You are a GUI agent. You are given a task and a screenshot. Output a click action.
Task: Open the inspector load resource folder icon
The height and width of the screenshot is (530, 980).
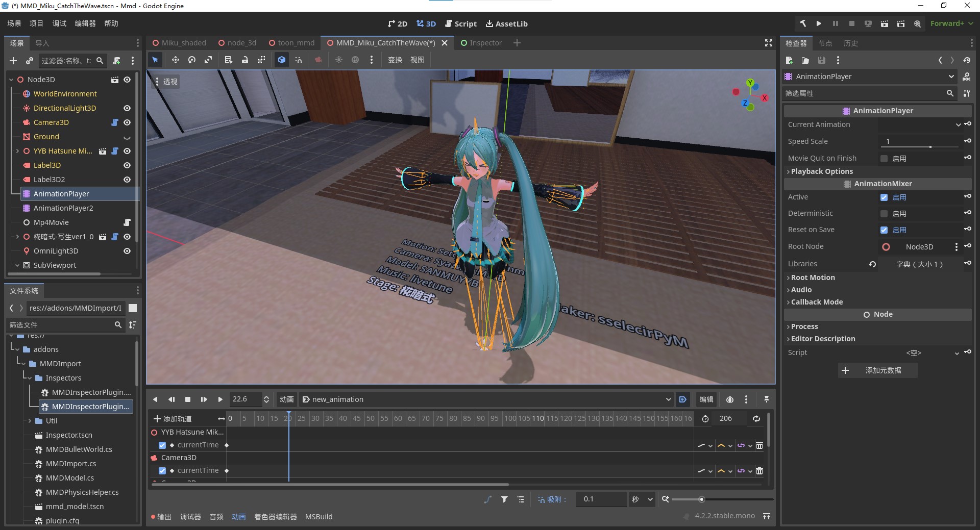click(x=805, y=60)
